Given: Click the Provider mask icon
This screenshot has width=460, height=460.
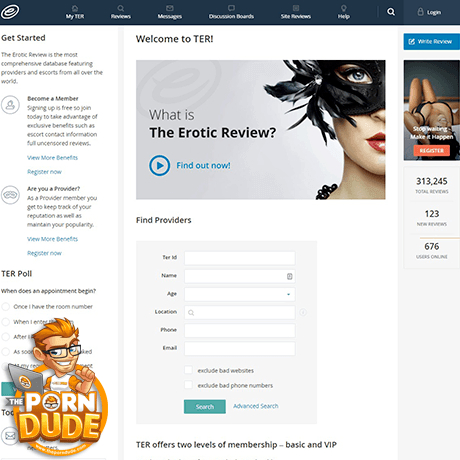Looking at the screenshot, I should 10,195.
